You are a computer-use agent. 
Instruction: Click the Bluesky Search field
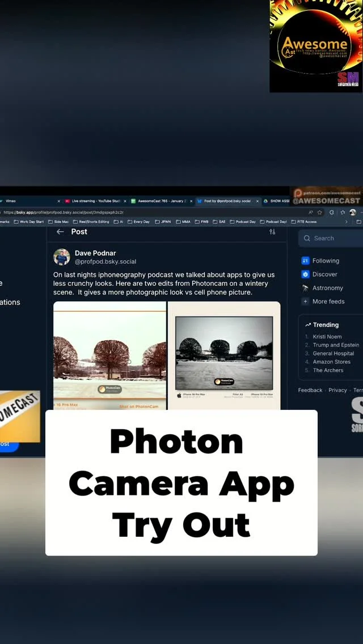click(x=331, y=238)
